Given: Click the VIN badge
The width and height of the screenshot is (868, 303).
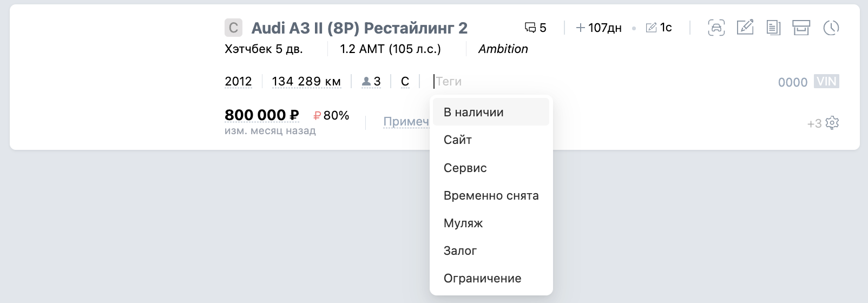Looking at the screenshot, I should click(826, 82).
